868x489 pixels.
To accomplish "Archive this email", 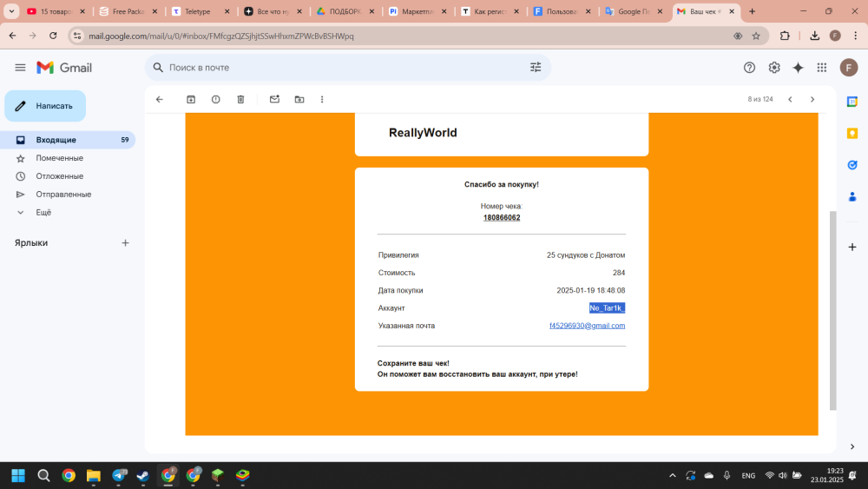I will click(x=191, y=99).
